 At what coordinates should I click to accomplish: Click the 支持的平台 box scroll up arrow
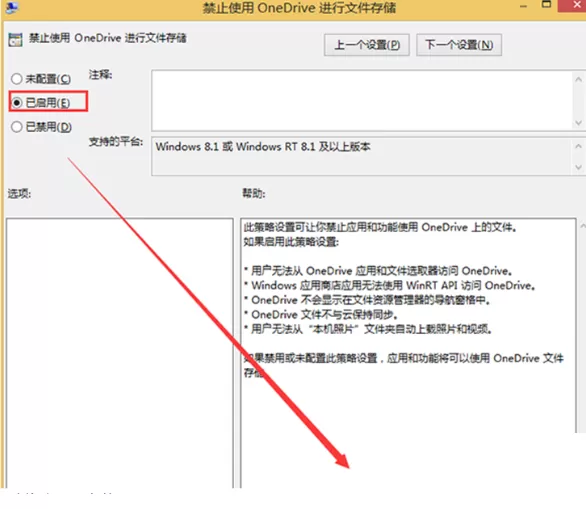coord(578,146)
